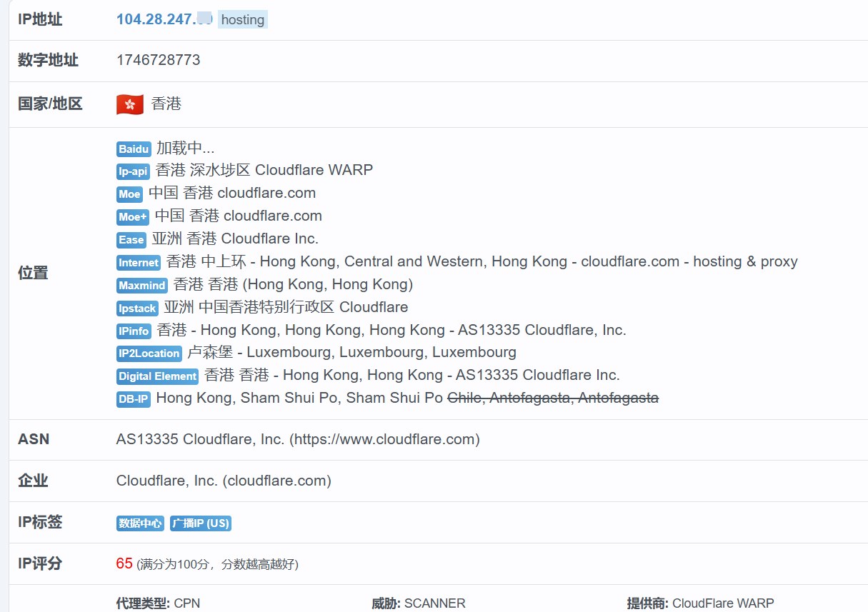Click the 数字地址 row label
Image resolution: width=868 pixels, height=612 pixels.
(x=48, y=60)
